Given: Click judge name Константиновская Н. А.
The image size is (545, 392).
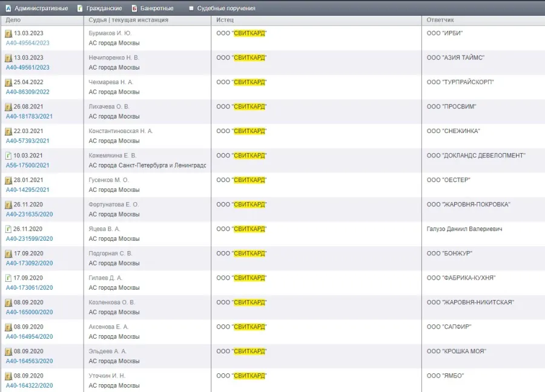Looking at the screenshot, I should click(121, 131).
